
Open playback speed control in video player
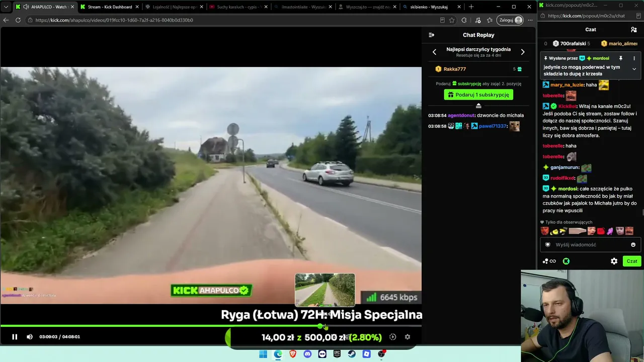(392, 337)
